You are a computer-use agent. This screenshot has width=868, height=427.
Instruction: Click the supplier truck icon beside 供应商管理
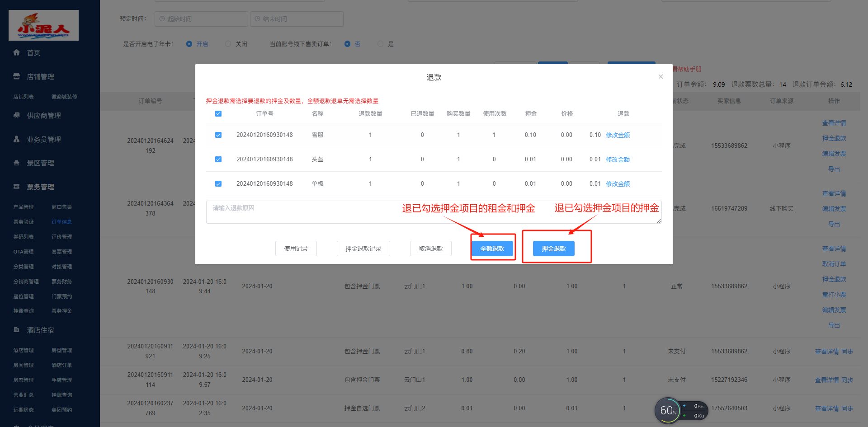point(17,115)
